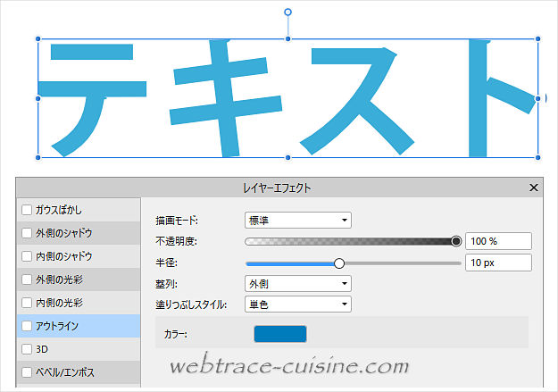Check the 外側の光彩 effect box
The height and width of the screenshot is (392, 558).
[27, 279]
